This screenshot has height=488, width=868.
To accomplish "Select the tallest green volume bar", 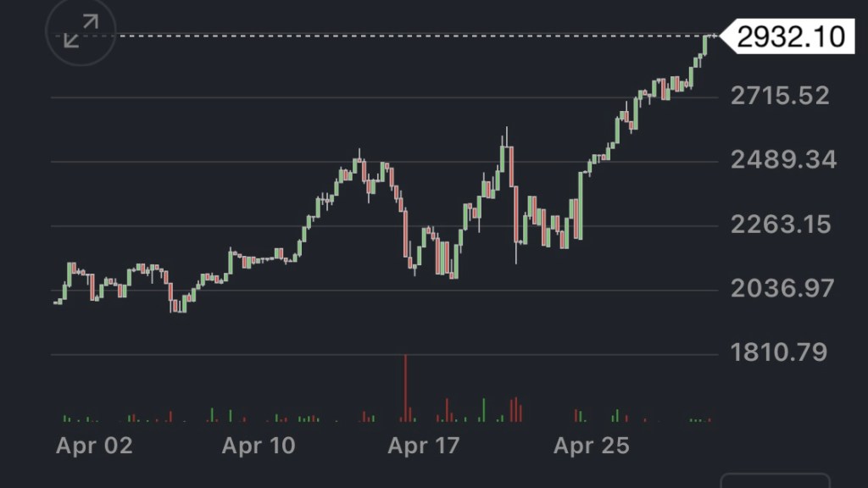I will click(x=484, y=410).
